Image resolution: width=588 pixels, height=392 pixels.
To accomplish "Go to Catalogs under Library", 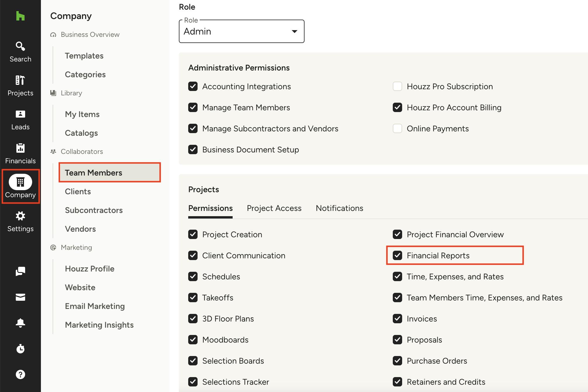I will tap(81, 133).
